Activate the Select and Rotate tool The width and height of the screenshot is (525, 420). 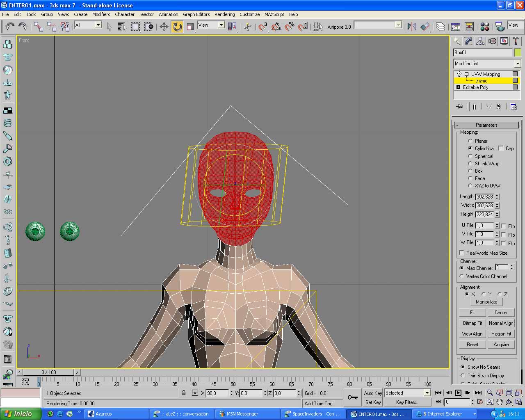pos(177,27)
